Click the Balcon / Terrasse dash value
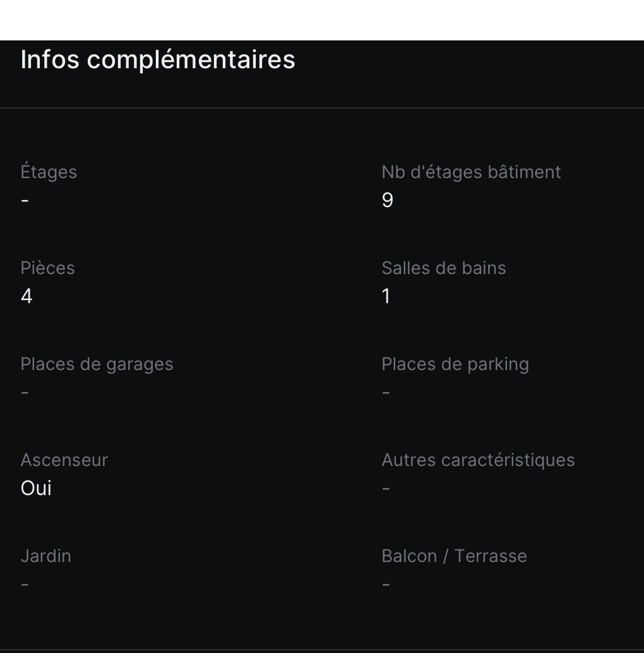 pyautogui.click(x=386, y=585)
